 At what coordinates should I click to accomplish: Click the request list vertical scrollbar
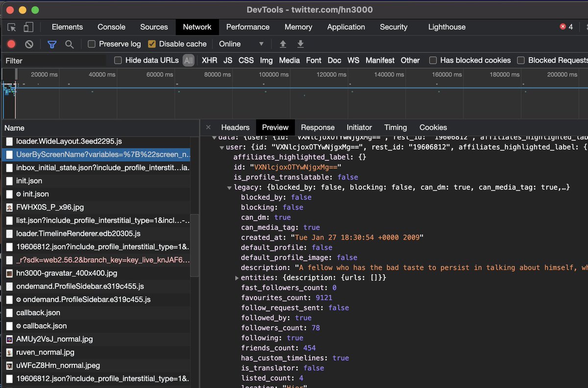click(x=195, y=245)
